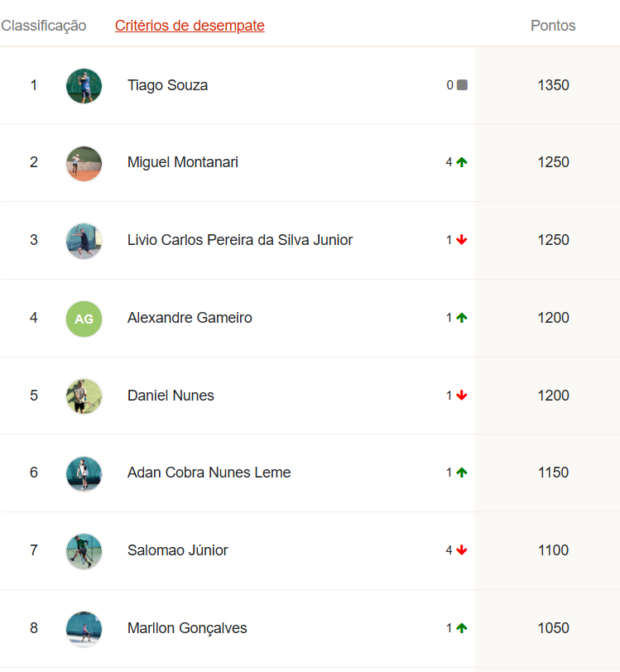Image resolution: width=620 pixels, height=672 pixels.
Task: Select the green AG initials avatar
Action: coord(84,319)
